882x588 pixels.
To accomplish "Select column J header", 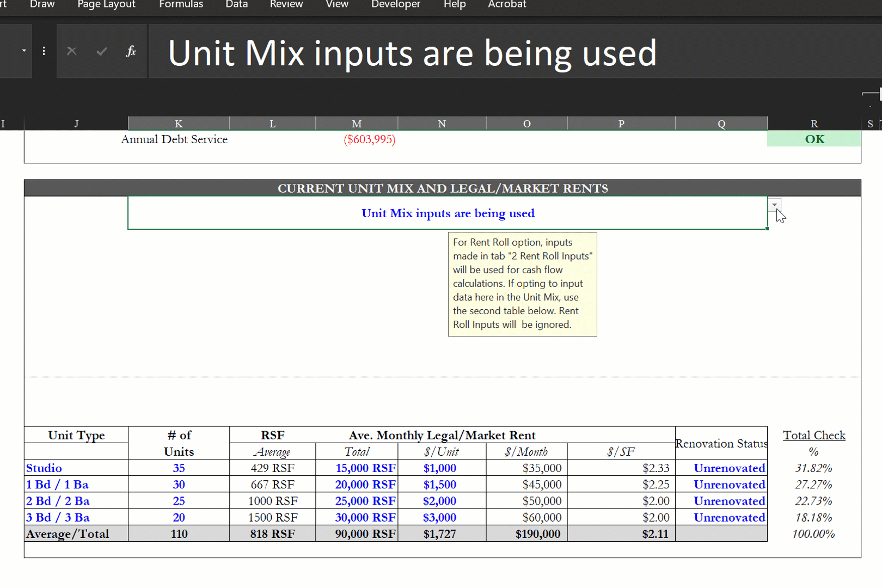I will point(76,124).
